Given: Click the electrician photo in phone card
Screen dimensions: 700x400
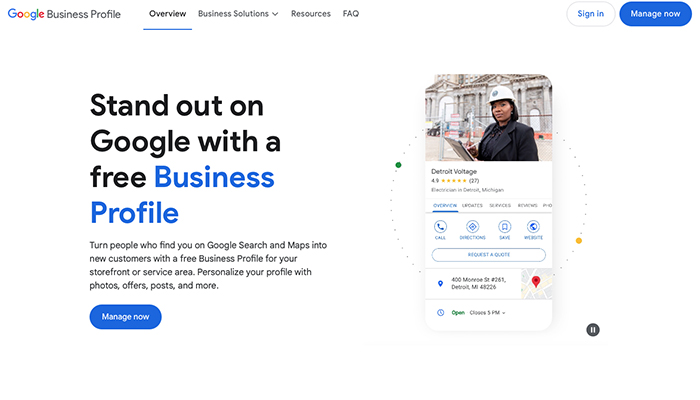Looking at the screenshot, I should coord(488,117).
